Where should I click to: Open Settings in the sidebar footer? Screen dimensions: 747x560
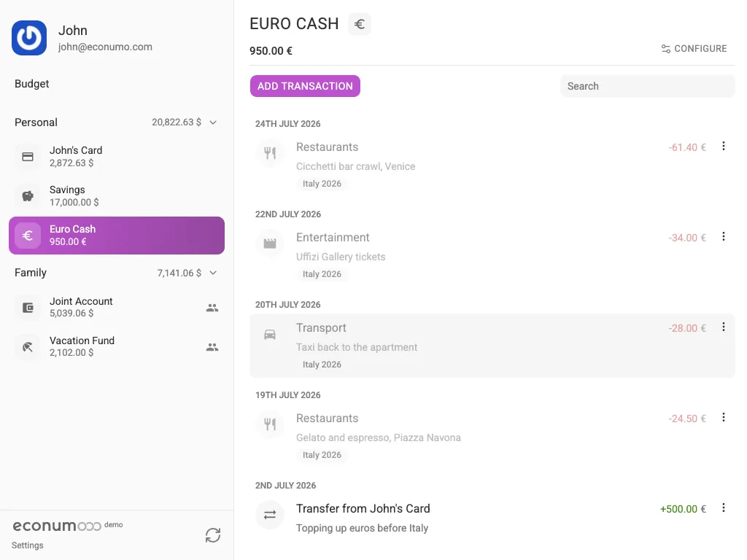tap(27, 545)
